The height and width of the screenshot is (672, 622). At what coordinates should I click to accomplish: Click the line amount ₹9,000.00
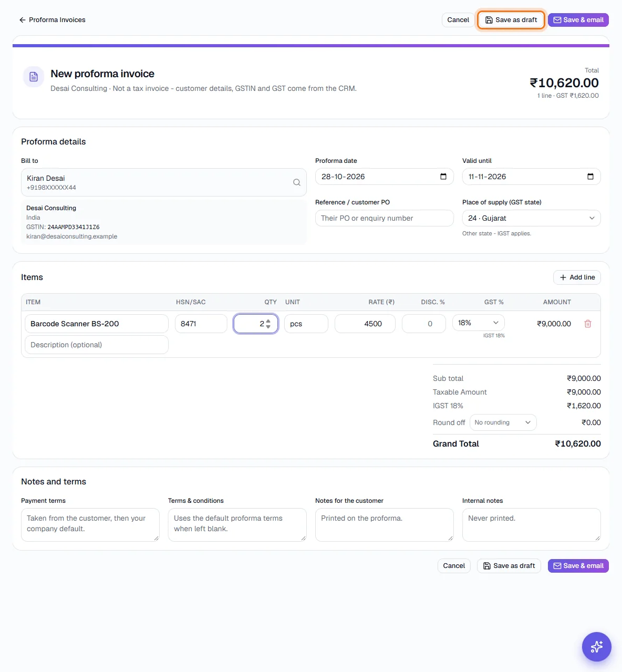click(554, 324)
